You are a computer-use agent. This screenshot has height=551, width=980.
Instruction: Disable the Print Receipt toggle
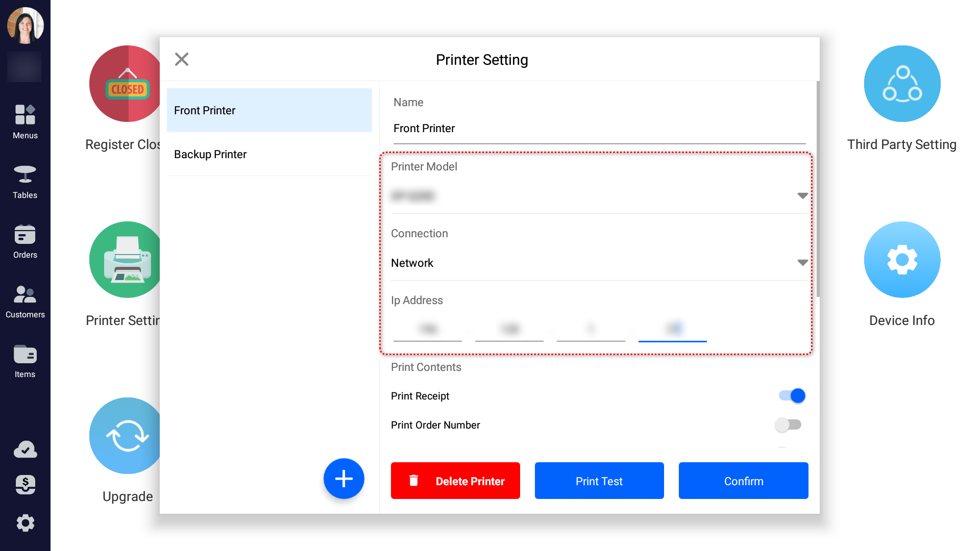(792, 396)
